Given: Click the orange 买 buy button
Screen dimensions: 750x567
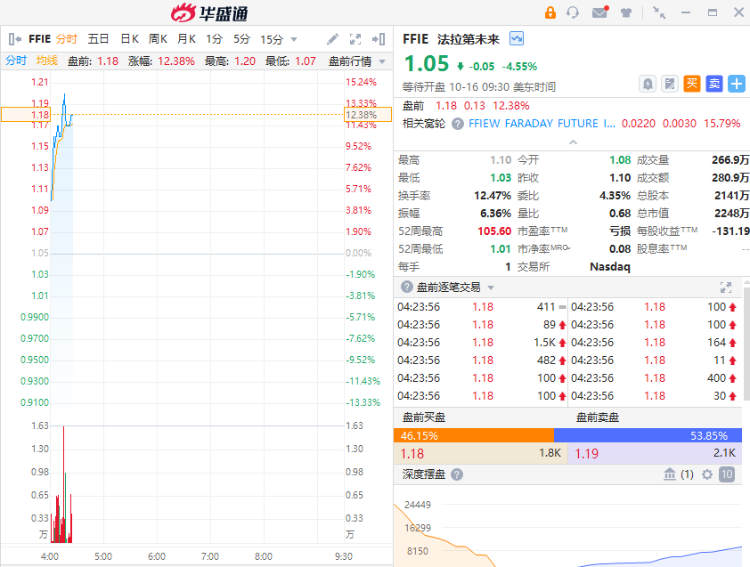Looking at the screenshot, I should pos(692,84).
